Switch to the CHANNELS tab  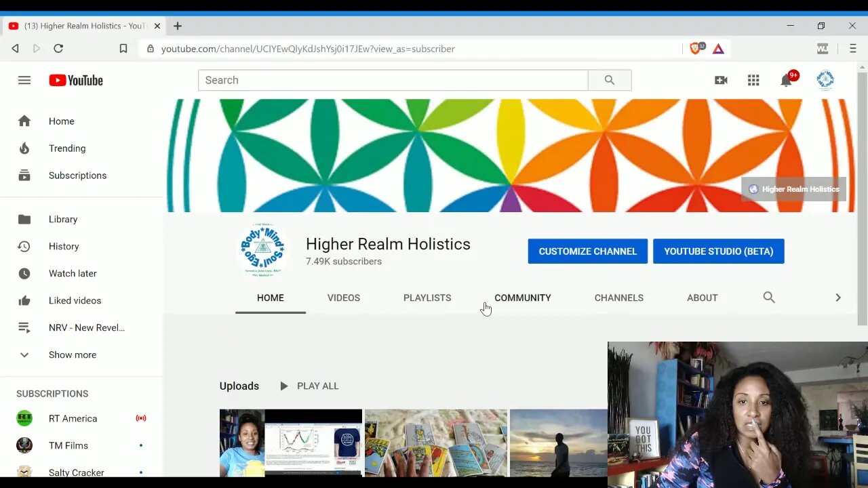tap(619, 298)
